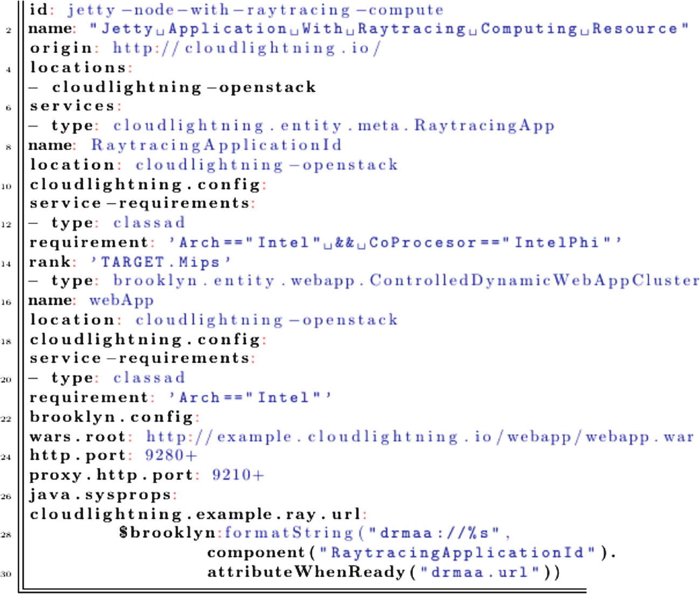Click the 'java.sysprops:' key

[103, 494]
